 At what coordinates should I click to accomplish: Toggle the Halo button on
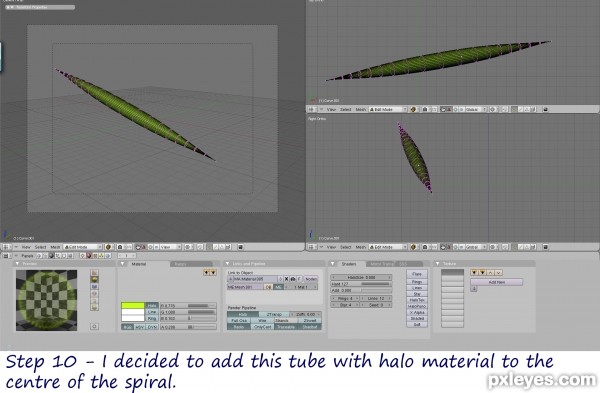[x=243, y=315]
